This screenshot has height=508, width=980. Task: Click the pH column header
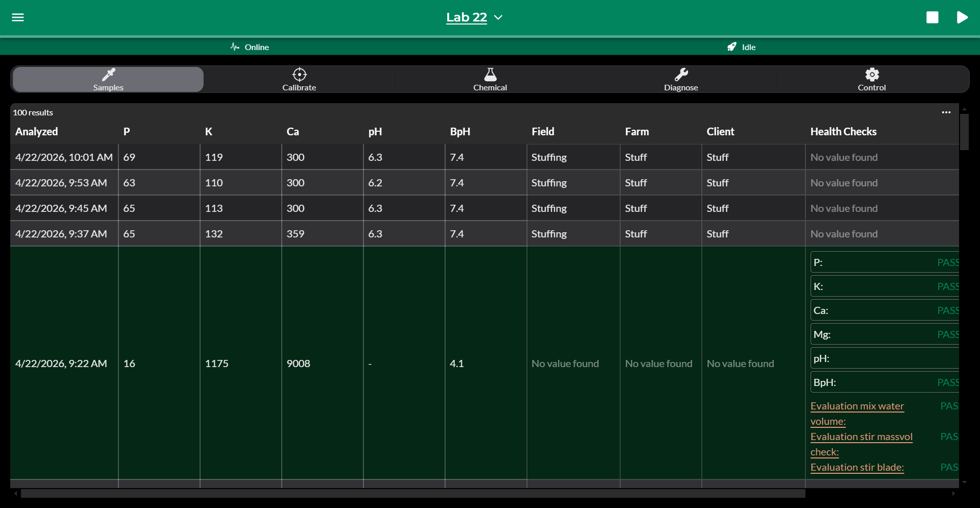tap(375, 132)
